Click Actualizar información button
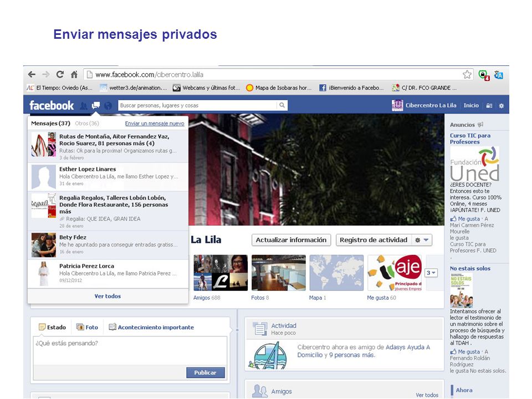The image size is (532, 399). click(x=291, y=240)
